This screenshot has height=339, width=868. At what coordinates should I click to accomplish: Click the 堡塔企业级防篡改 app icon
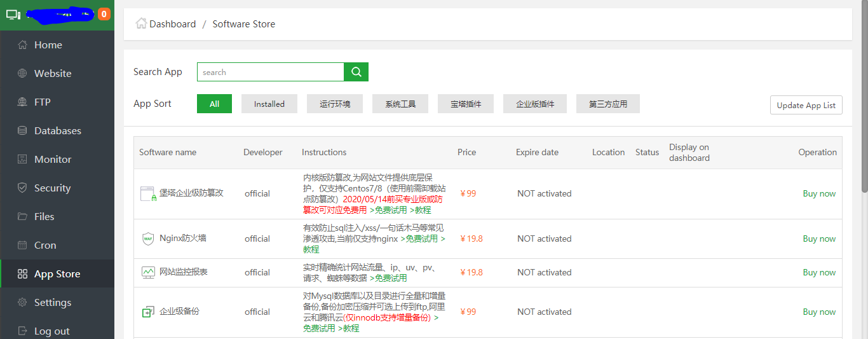[148, 194]
